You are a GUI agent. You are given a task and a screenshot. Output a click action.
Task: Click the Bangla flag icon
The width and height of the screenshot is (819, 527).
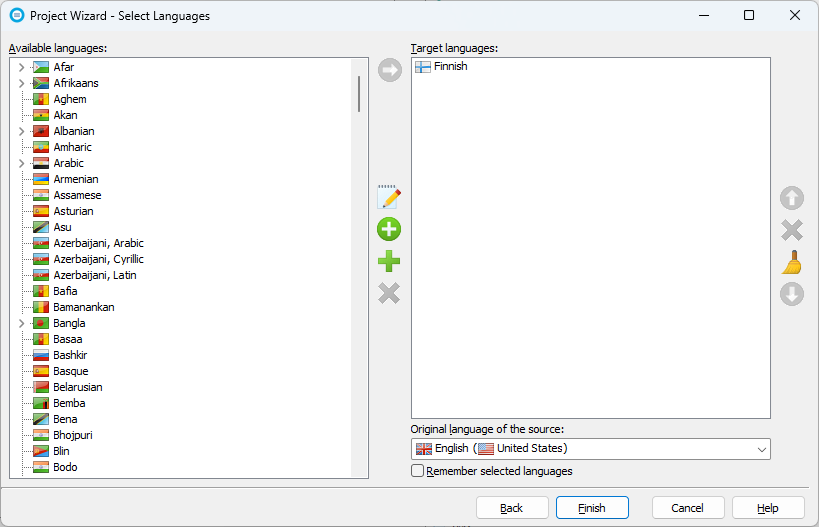pos(41,323)
